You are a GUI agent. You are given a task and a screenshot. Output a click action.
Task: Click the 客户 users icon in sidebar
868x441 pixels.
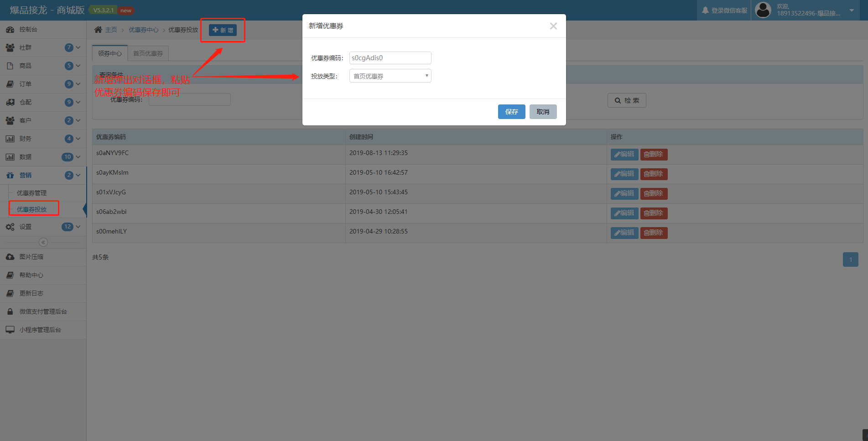(x=10, y=121)
